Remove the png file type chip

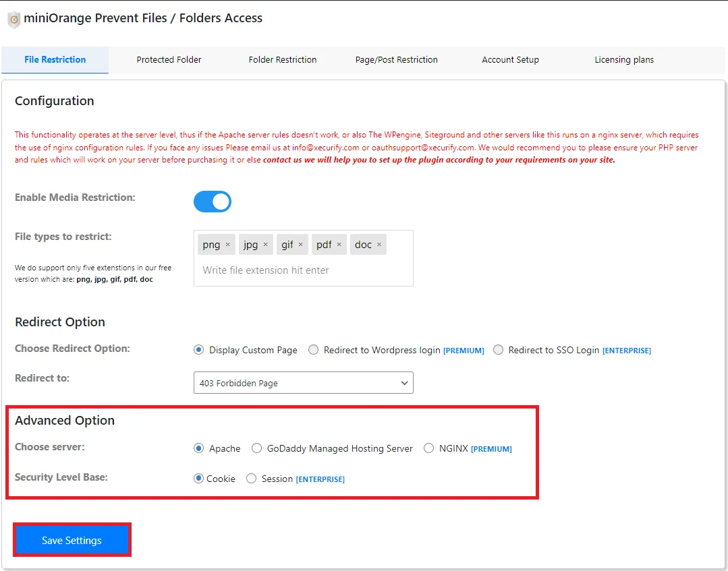pyautogui.click(x=227, y=244)
